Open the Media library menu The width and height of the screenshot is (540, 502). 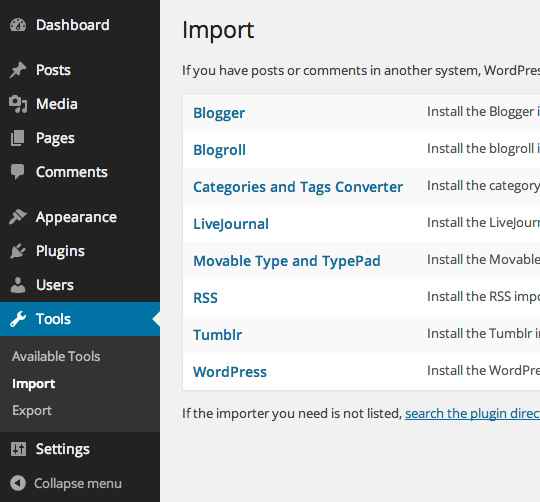point(57,104)
